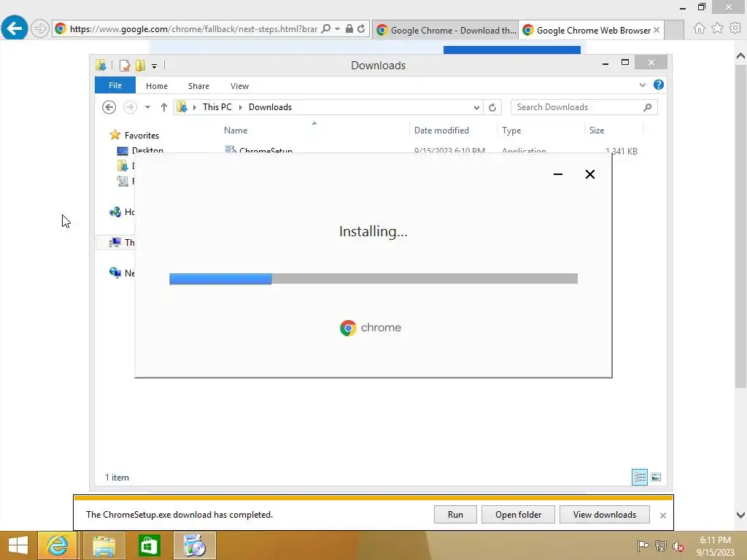Click New folder icon in Downloads quick access toolbar
This screenshot has height=560, width=747.
[x=141, y=65]
